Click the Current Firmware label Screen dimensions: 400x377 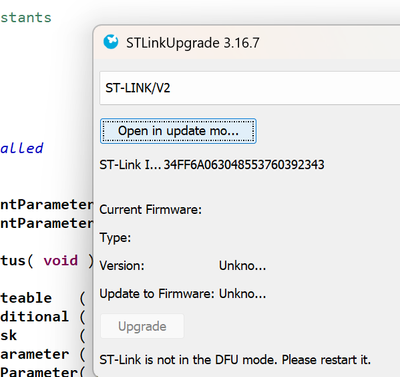(x=150, y=210)
